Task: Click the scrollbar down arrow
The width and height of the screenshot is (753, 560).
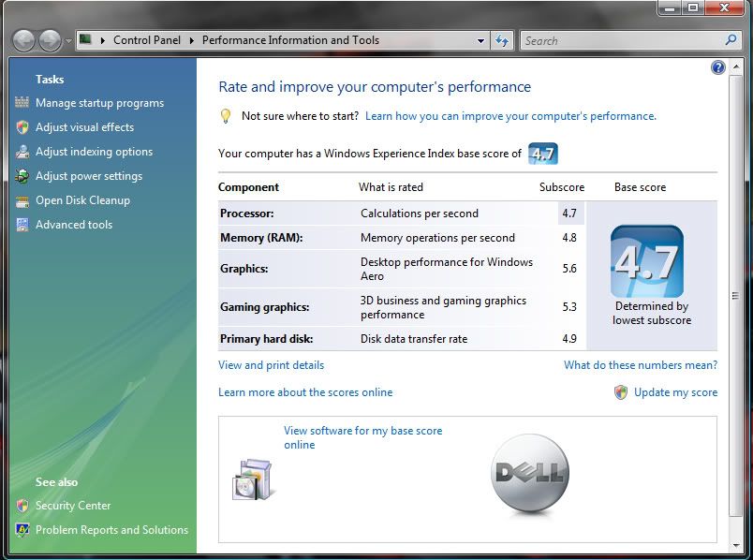Action: tap(735, 546)
